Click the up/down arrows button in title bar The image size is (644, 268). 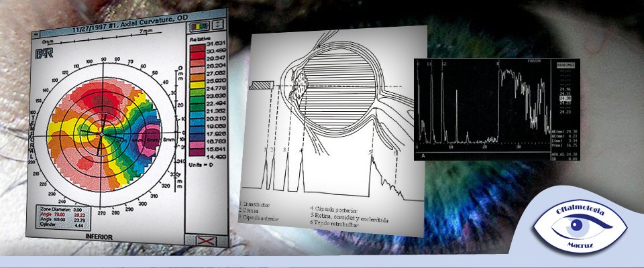tap(219, 25)
